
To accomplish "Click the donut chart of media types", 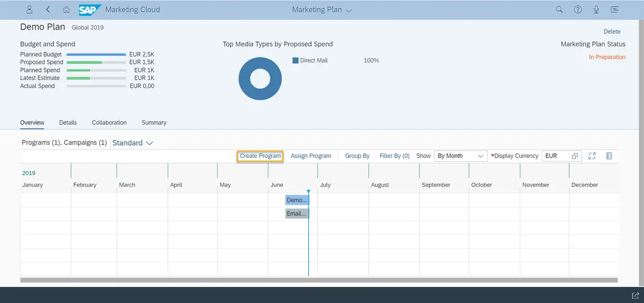I will 260,79.
